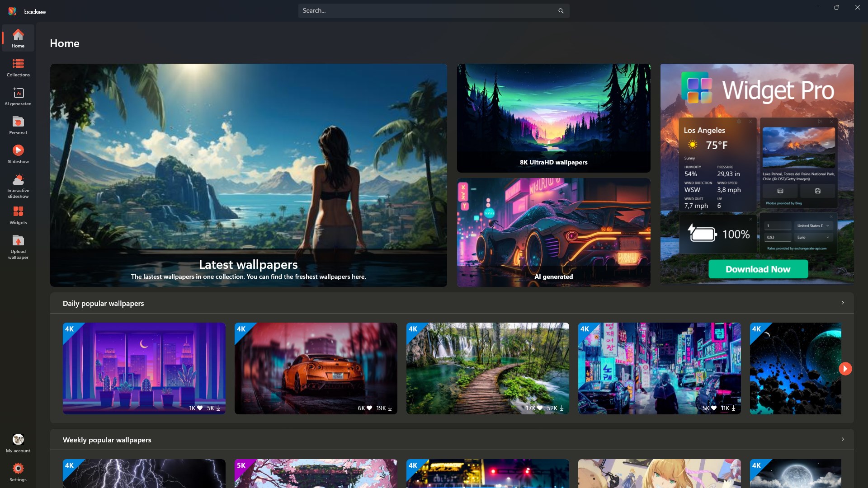Download the waterfall forest wallpaper

(562, 408)
